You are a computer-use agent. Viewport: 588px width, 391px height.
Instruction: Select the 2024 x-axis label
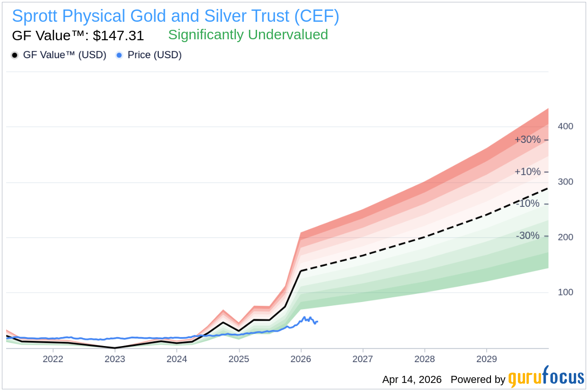click(x=177, y=359)
